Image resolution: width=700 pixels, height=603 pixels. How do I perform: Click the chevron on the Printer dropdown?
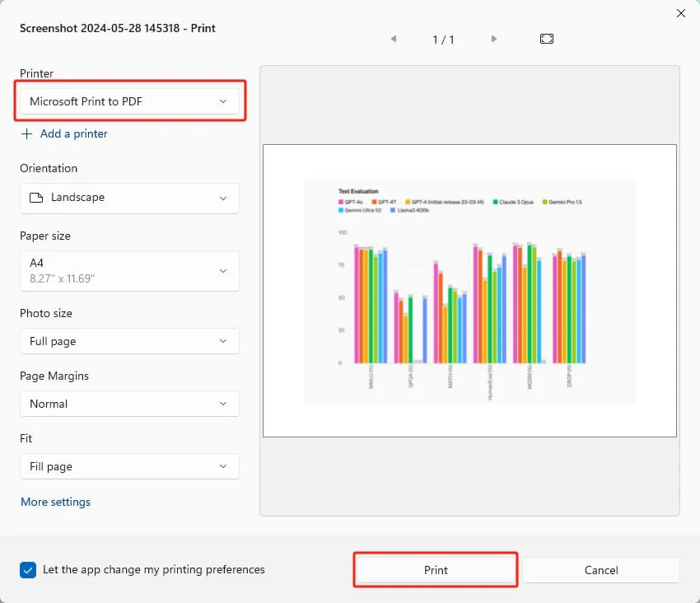pos(223,101)
